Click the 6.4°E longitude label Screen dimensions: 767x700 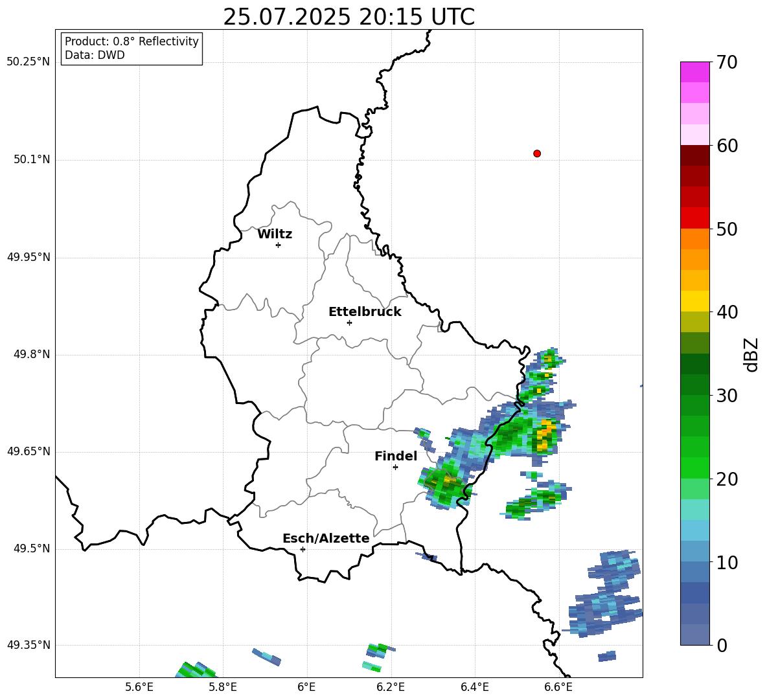tap(474, 688)
